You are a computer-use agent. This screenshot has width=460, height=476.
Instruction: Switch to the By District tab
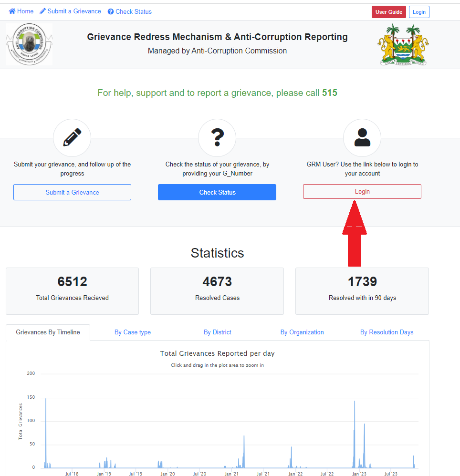point(218,332)
